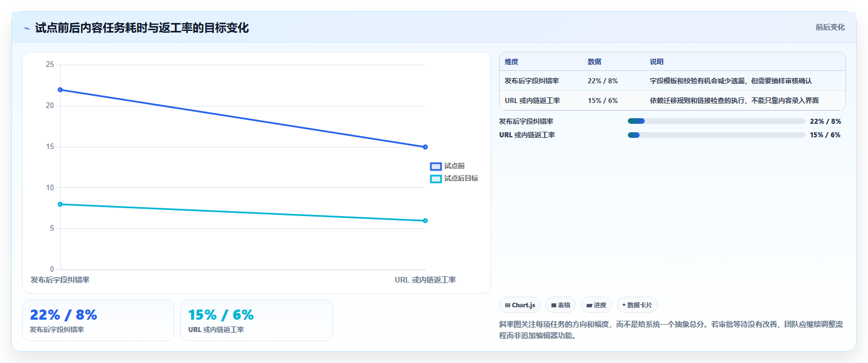Image resolution: width=868 pixels, height=363 pixels.
Task: Click the 前后变化 label in header
Action: point(830,27)
